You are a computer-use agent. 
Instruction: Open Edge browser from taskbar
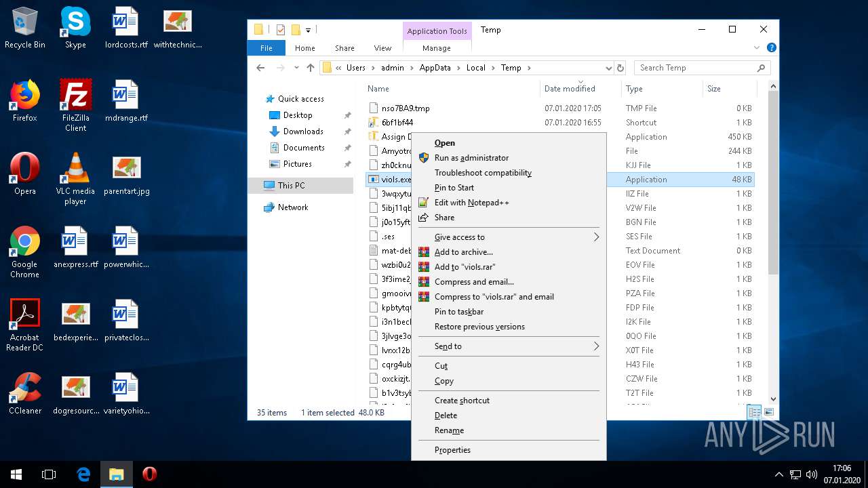pos(83,474)
